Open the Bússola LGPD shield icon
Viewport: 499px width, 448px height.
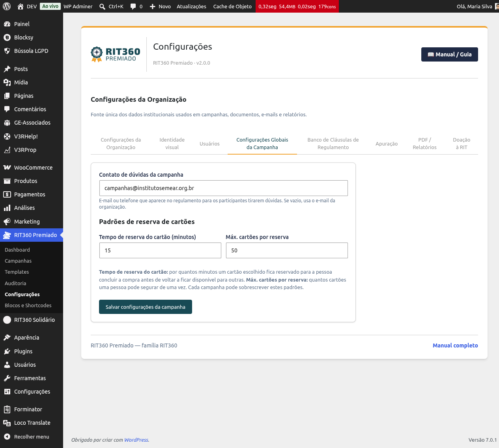coord(7,51)
